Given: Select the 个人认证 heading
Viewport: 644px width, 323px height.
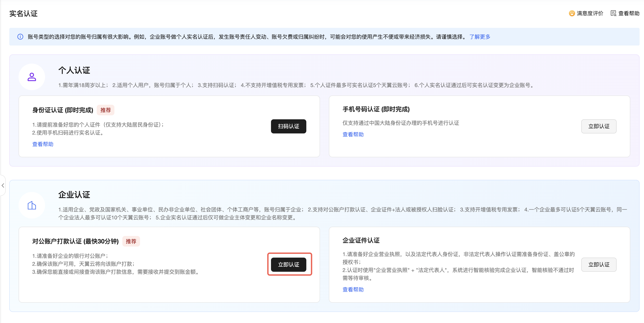Looking at the screenshot, I should [x=74, y=70].
